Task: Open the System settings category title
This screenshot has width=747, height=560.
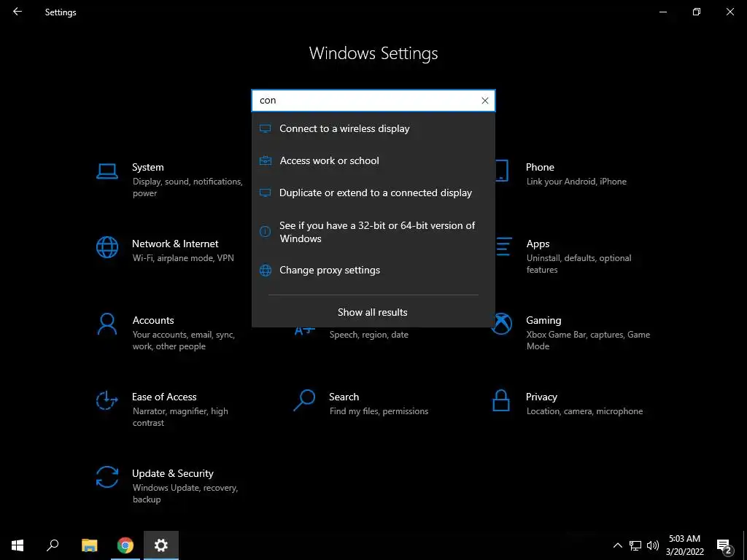Action: (147, 167)
